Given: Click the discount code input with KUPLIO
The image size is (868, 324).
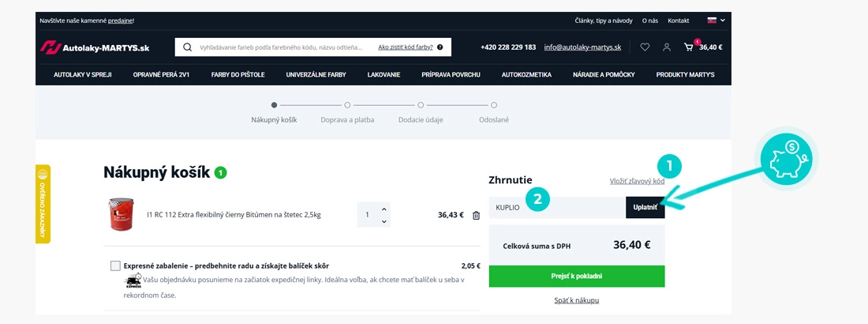Looking at the screenshot, I should tap(557, 208).
